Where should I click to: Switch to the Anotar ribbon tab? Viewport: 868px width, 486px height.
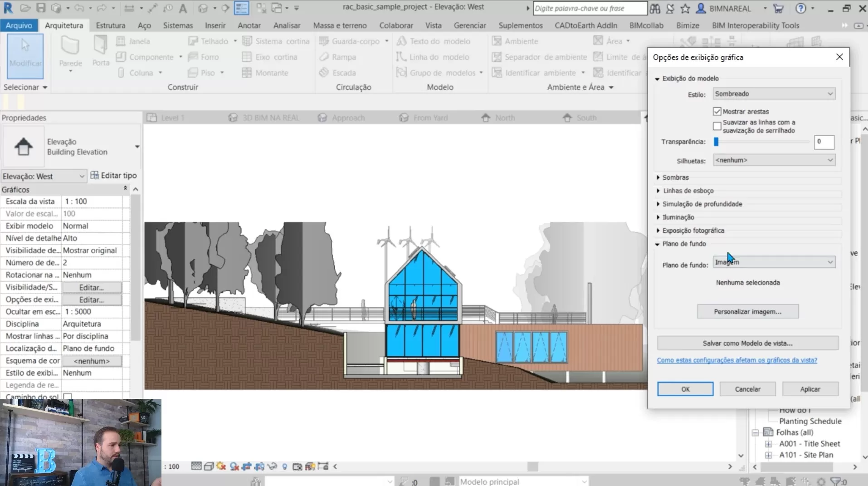tap(249, 25)
